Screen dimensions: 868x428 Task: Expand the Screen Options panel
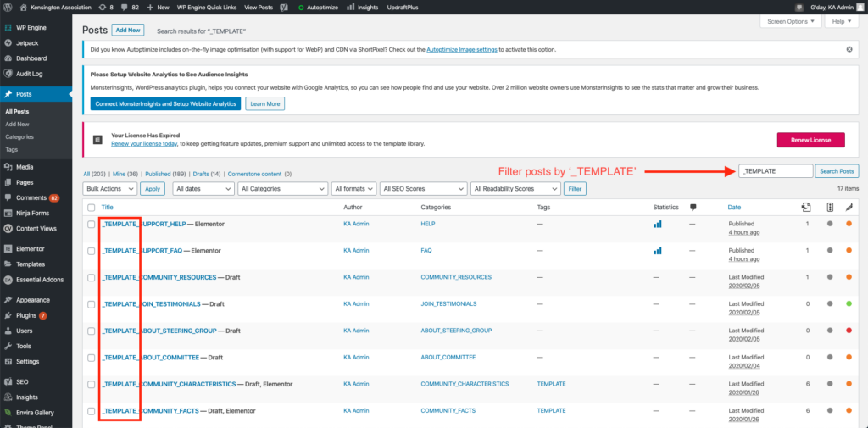(791, 21)
